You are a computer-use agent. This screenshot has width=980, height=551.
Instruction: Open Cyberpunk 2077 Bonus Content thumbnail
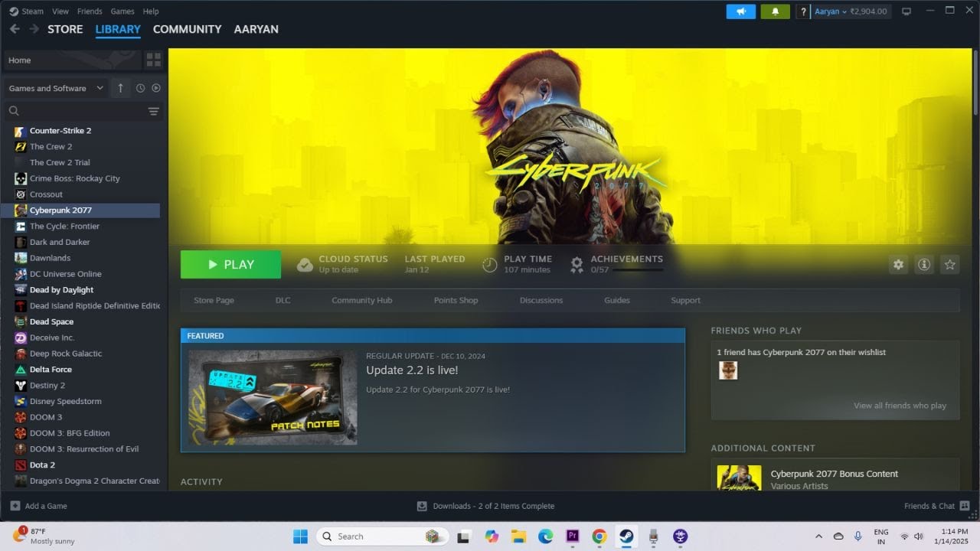tap(739, 478)
